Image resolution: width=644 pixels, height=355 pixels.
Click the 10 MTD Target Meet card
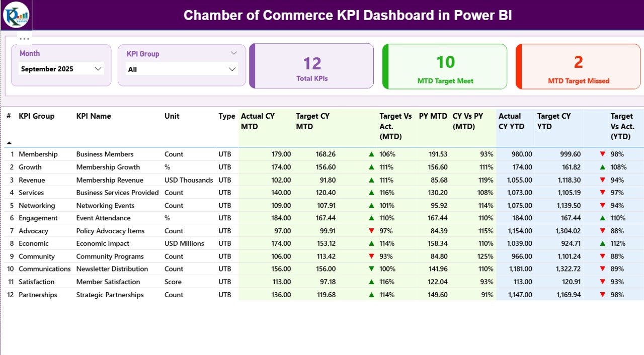click(444, 66)
